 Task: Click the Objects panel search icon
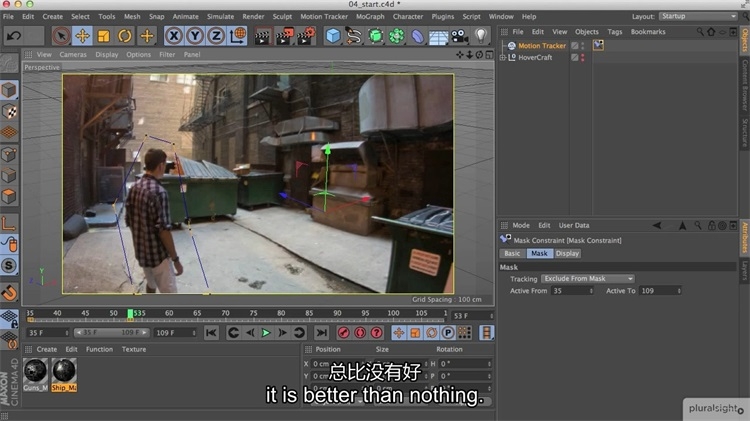click(x=700, y=32)
